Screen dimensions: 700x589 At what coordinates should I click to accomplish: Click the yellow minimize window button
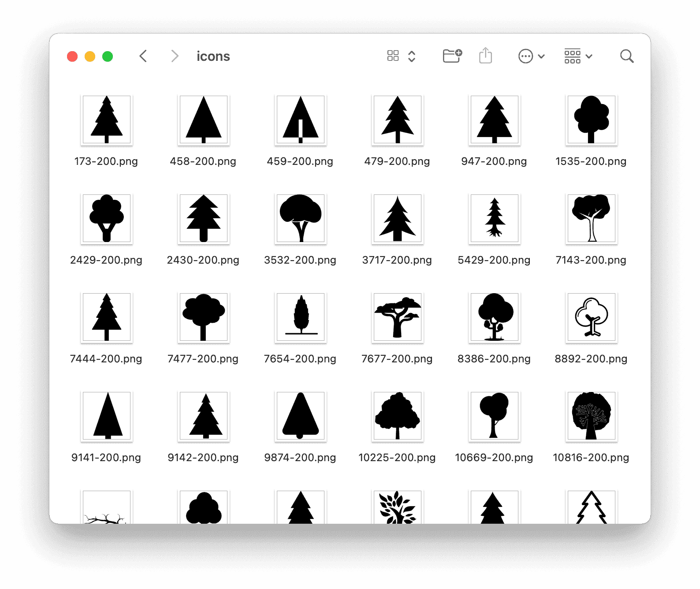[x=90, y=56]
